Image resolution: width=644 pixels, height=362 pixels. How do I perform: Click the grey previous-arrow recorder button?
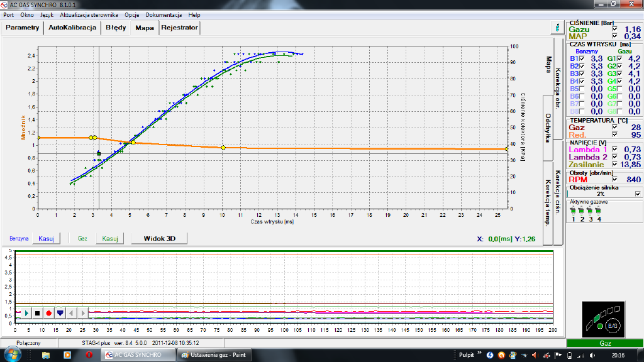72,313
